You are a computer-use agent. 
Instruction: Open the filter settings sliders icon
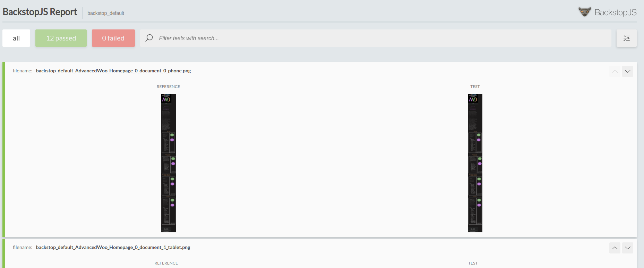pyautogui.click(x=626, y=38)
